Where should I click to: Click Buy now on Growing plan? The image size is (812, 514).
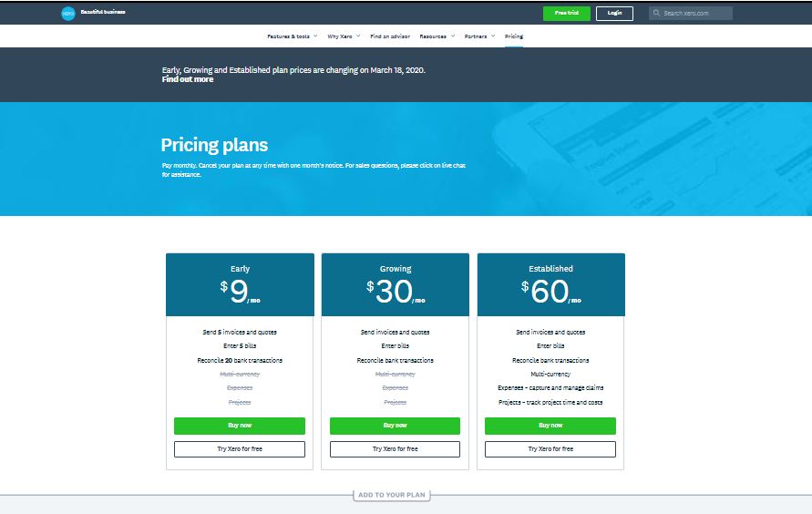pos(395,426)
